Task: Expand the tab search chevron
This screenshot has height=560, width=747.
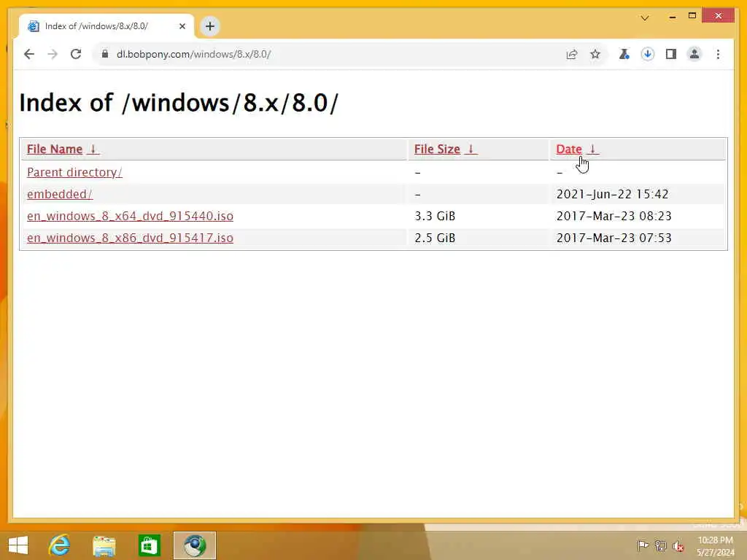Action: point(645,18)
